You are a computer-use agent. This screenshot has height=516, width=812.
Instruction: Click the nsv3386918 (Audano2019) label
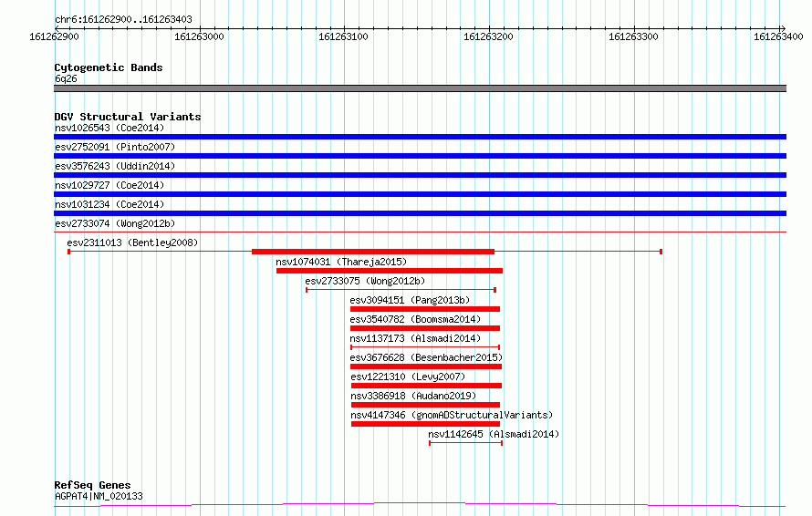pyautogui.click(x=413, y=396)
